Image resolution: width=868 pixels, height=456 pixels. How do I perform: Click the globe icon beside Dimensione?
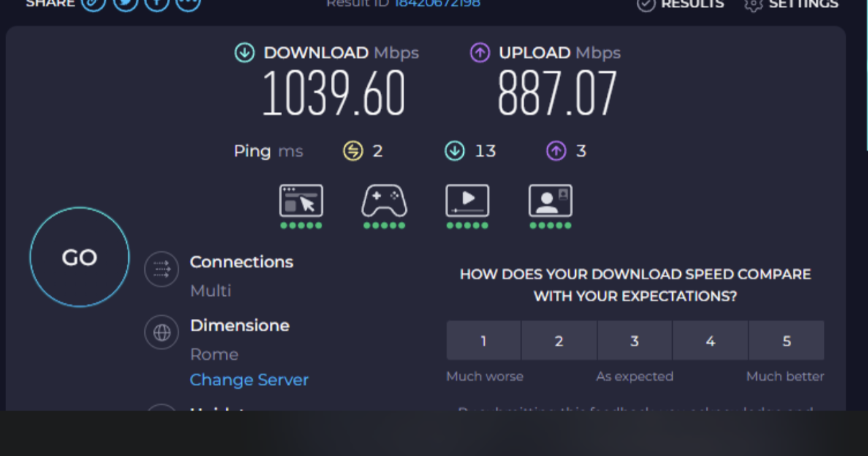click(x=161, y=332)
